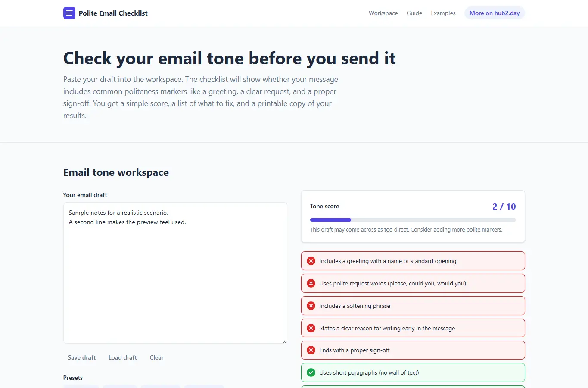Click the red X icon beside proper sign-off
Image resolution: width=588 pixels, height=388 pixels.
pyautogui.click(x=311, y=350)
